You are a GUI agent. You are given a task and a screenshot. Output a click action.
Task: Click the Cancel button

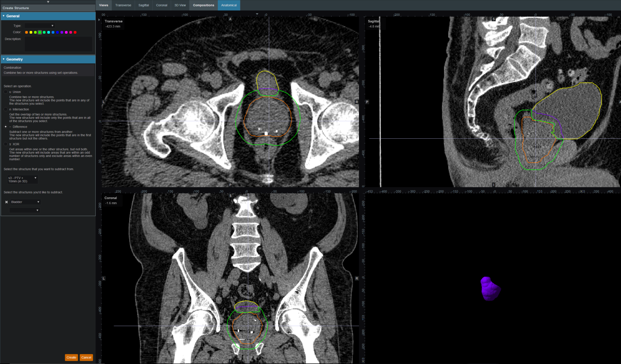(x=86, y=357)
